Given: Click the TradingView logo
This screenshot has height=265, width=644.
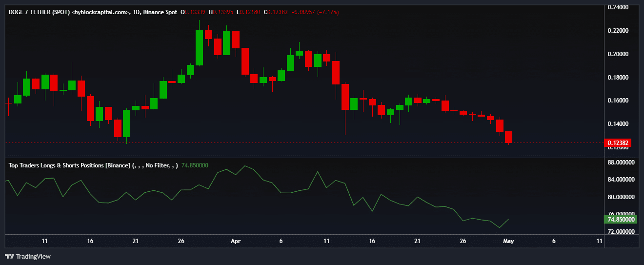Looking at the screenshot, I should tap(27, 256).
